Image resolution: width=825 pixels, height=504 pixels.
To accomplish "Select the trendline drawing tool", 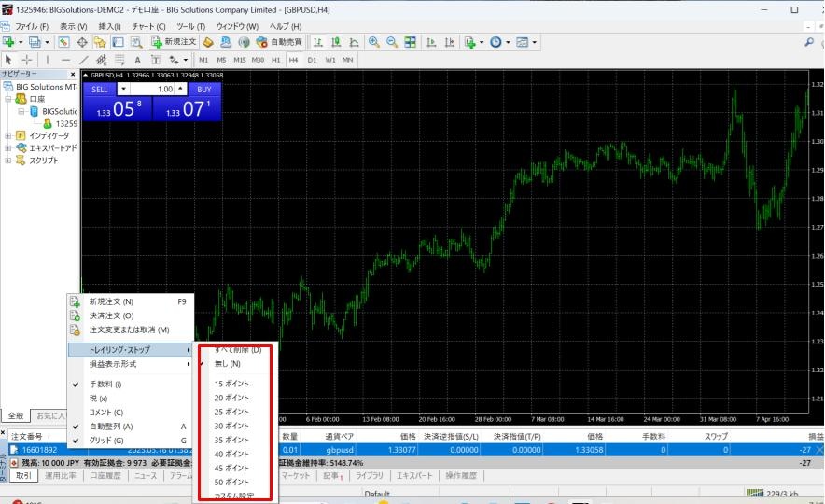I will click(84, 59).
